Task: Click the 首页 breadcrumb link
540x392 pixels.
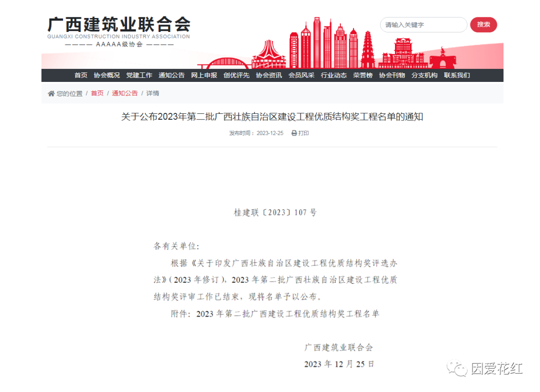Action: pyautogui.click(x=97, y=93)
